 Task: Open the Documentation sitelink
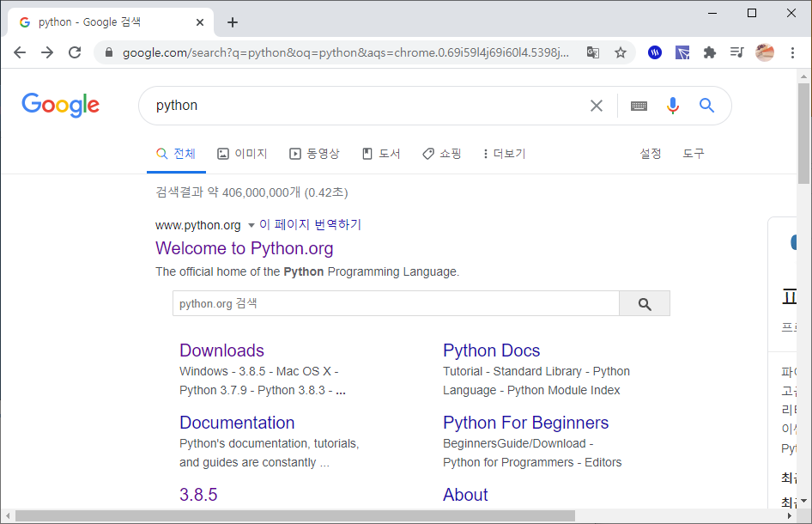237,423
